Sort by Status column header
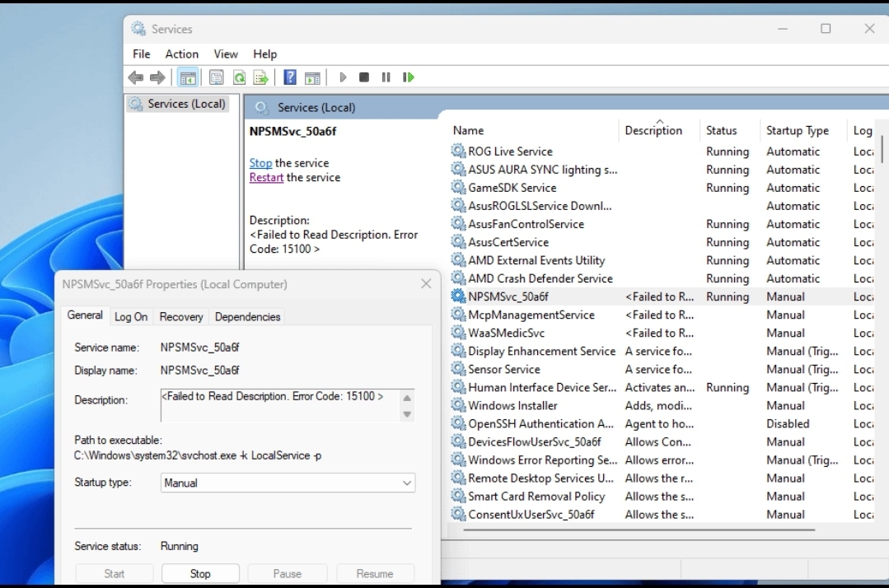Image resolution: width=889 pixels, height=588 pixels. point(730,130)
